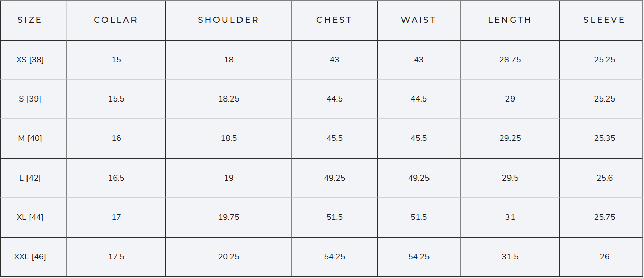Select the M sleeve value 25.35

coord(605,138)
